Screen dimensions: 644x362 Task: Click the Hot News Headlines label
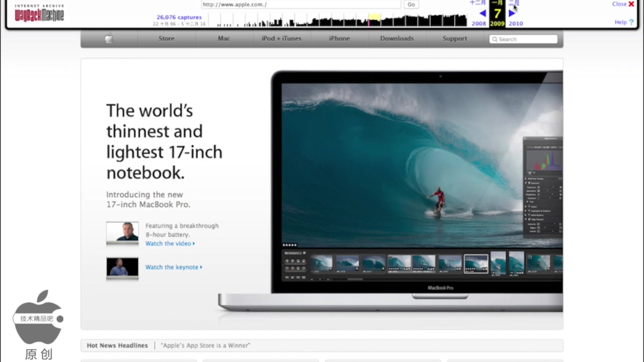point(117,345)
